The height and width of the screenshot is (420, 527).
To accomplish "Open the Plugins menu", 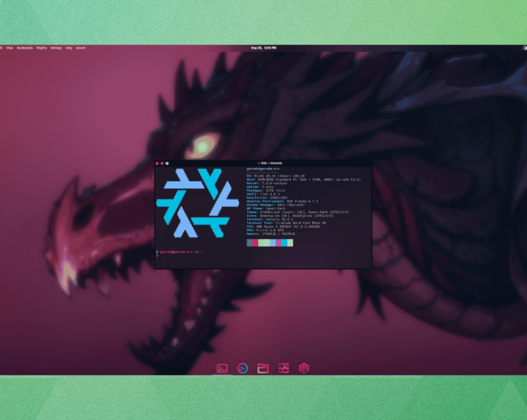I will 42,48.
